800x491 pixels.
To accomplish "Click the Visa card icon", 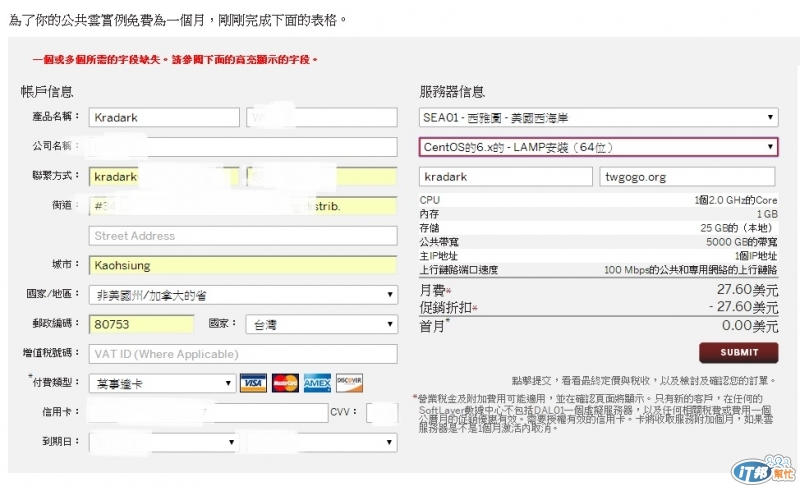I will 253,383.
